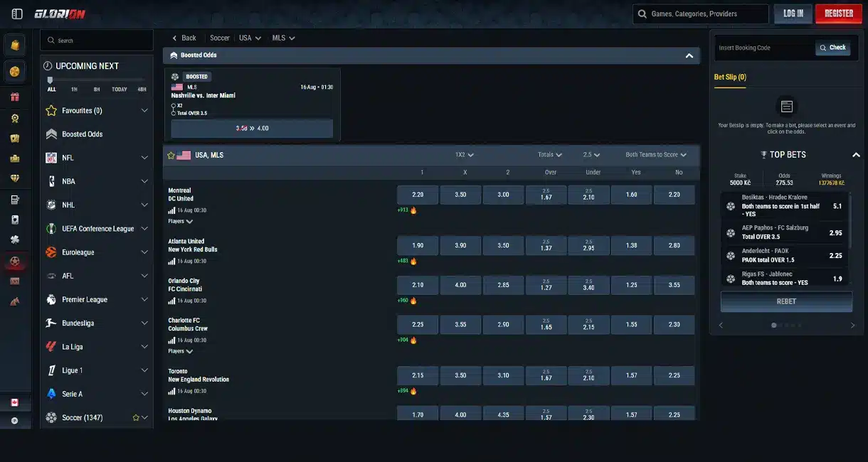This screenshot has height=462, width=868.
Task: Select the ALL upcoming time filter
Action: pos(51,90)
